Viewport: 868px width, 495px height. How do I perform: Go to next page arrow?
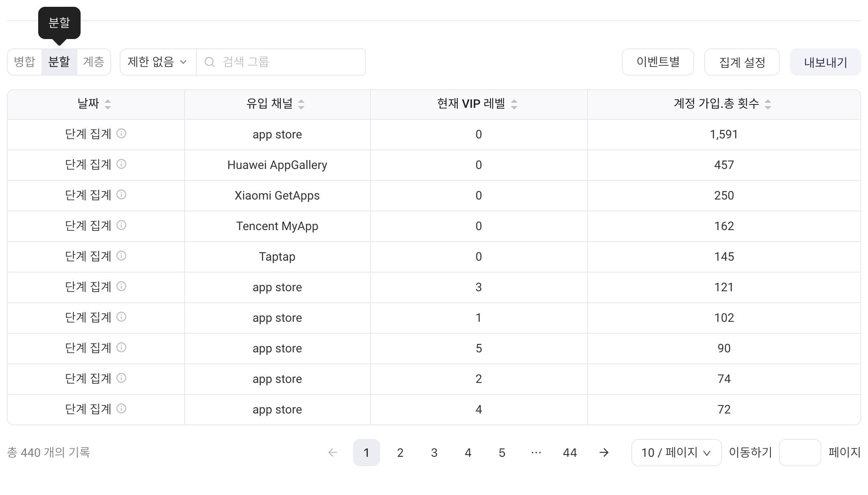pyautogui.click(x=604, y=453)
